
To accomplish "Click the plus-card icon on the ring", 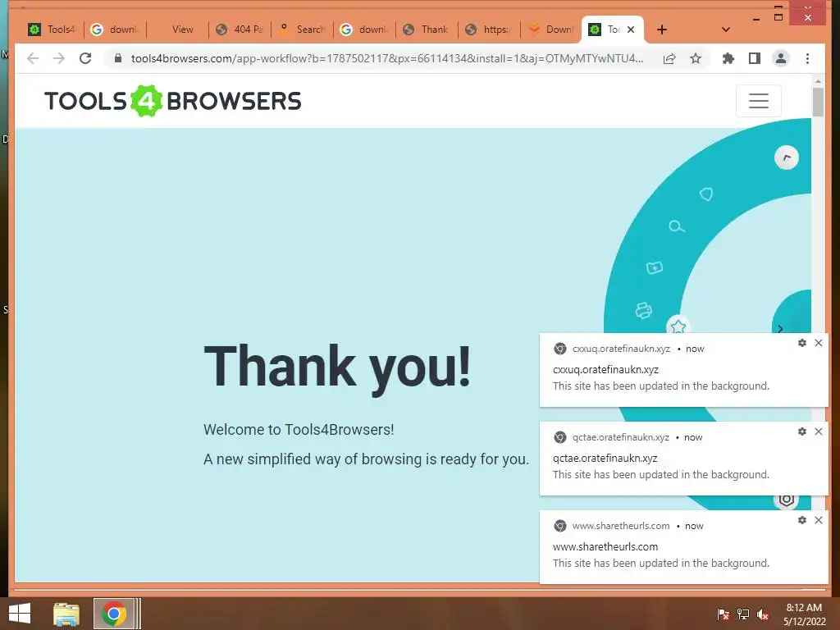I will (654, 267).
